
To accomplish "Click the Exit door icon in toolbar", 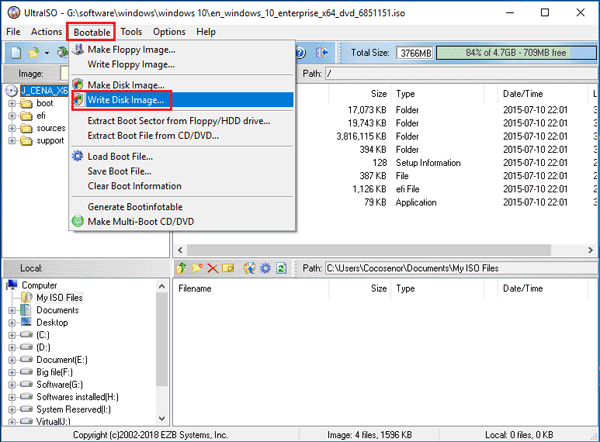I will (322, 52).
